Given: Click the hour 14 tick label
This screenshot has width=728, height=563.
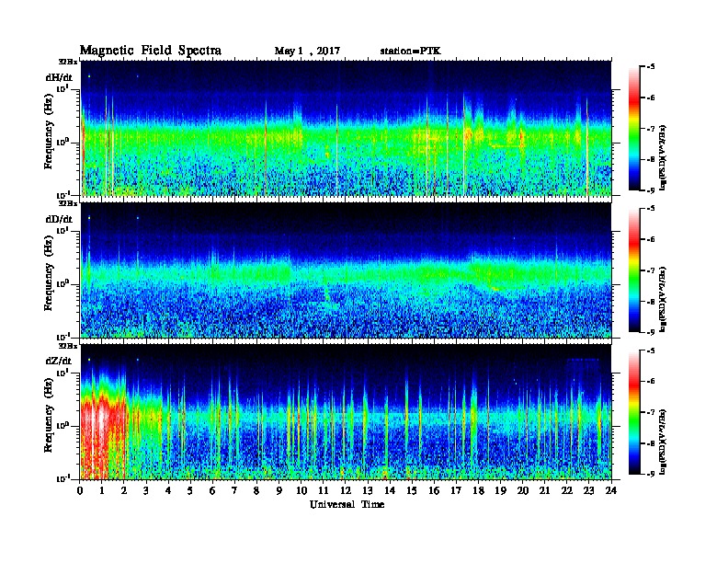Looking at the screenshot, I should [391, 490].
